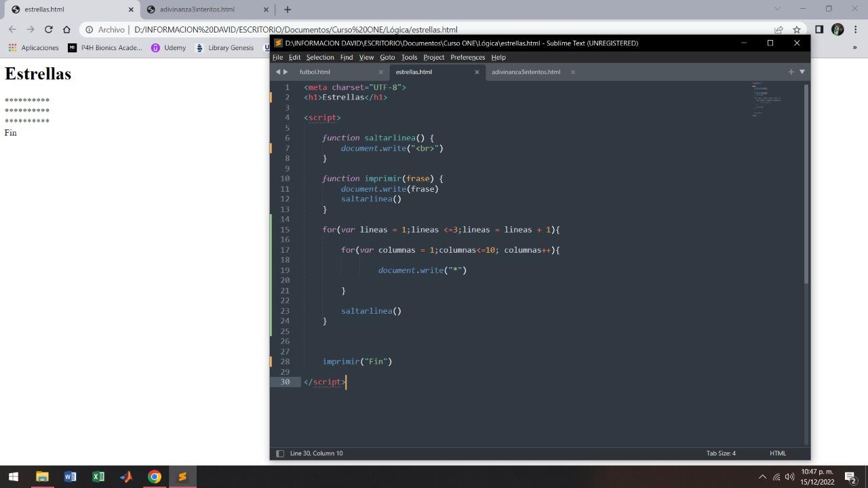Image resolution: width=868 pixels, height=488 pixels.
Task: Show more bookmarks chevron
Action: [x=855, y=47]
